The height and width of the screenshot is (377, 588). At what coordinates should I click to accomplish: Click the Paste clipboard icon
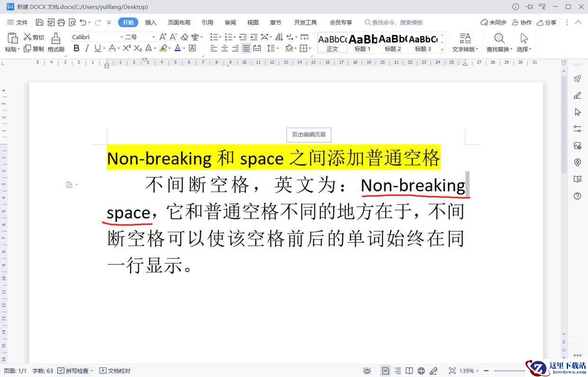13,38
